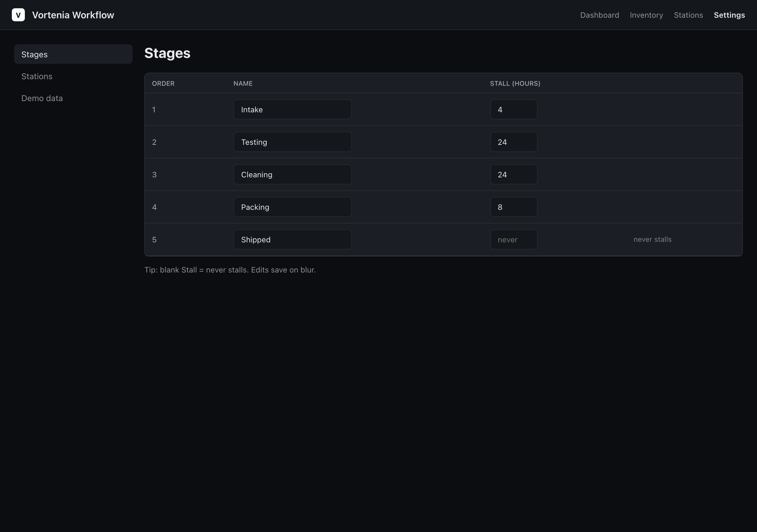Open Stations in settings sidebar
The height and width of the screenshot is (532, 757).
click(73, 76)
